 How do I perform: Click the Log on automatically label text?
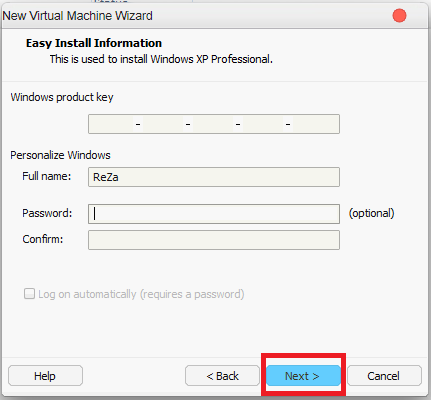(141, 294)
